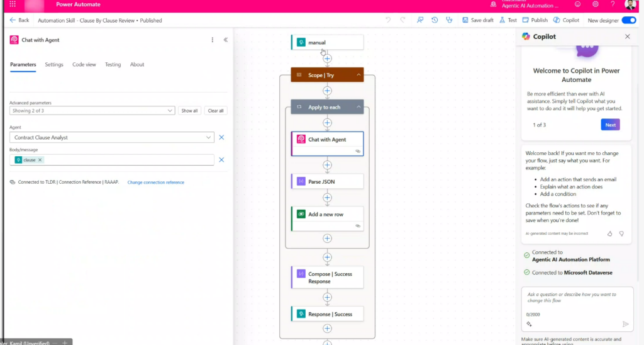Open the comments icon in toolbar
The width and height of the screenshot is (644, 345).
pyautogui.click(x=419, y=20)
